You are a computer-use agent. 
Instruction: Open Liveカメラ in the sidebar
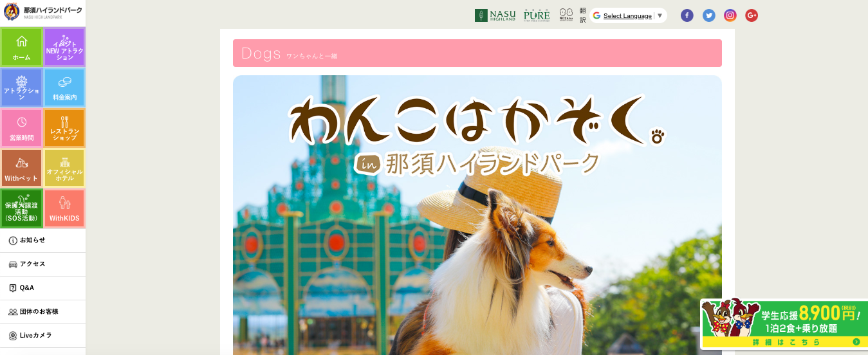42,336
